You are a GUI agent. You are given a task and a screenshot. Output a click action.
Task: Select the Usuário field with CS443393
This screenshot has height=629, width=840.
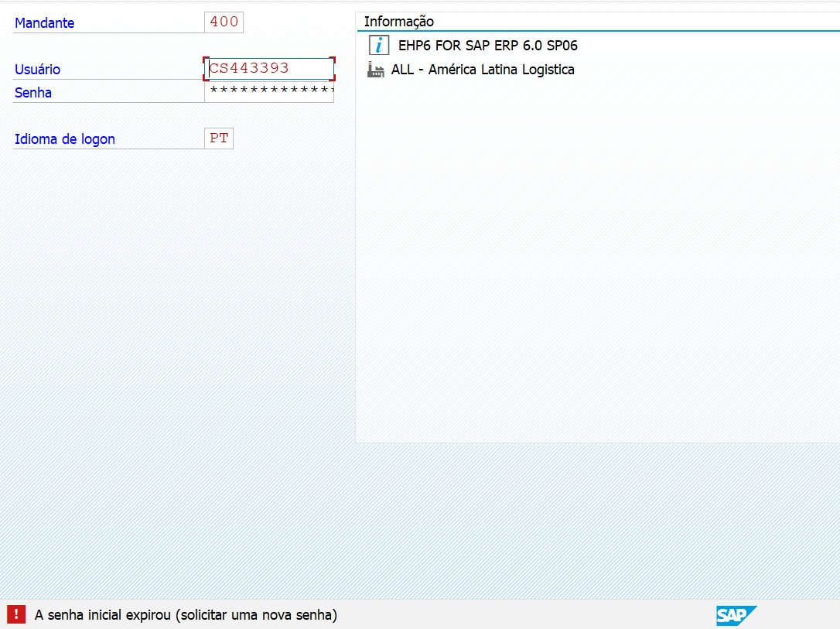[x=269, y=69]
